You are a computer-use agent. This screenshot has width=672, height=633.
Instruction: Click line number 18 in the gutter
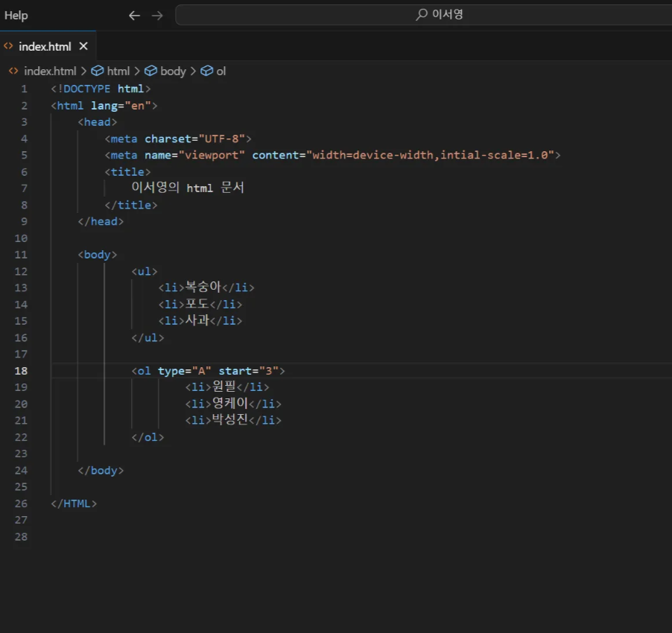point(21,371)
